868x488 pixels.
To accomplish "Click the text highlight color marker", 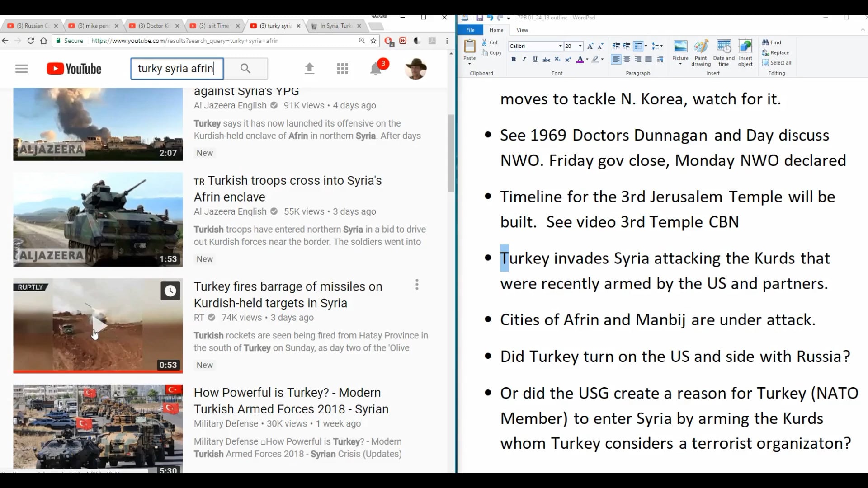I will pos(595,60).
